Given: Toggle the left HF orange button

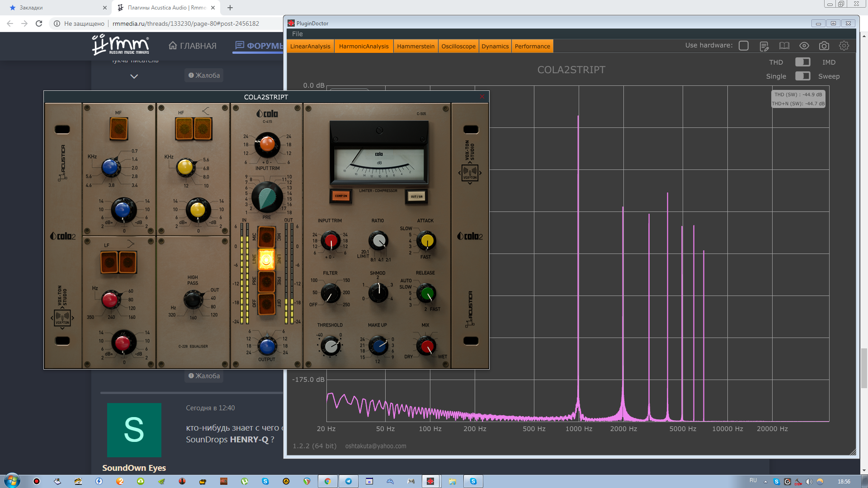Looking at the screenshot, I should [184, 129].
